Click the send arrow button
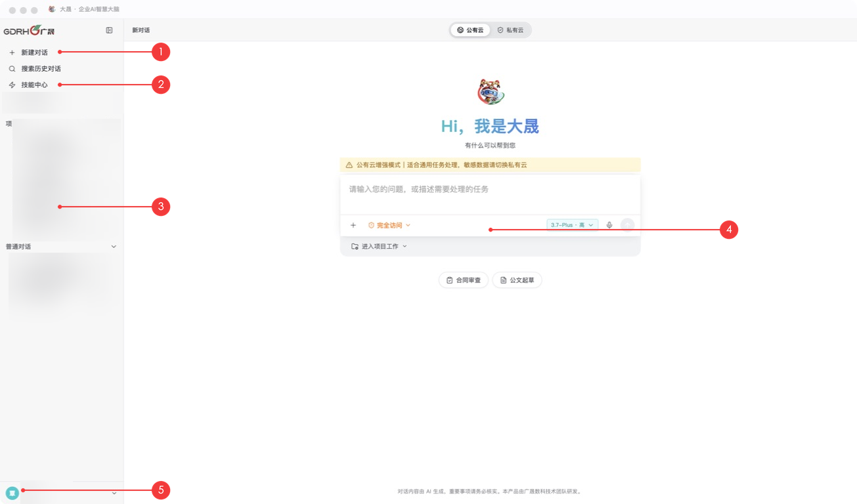This screenshot has height=504, width=857. click(x=628, y=225)
